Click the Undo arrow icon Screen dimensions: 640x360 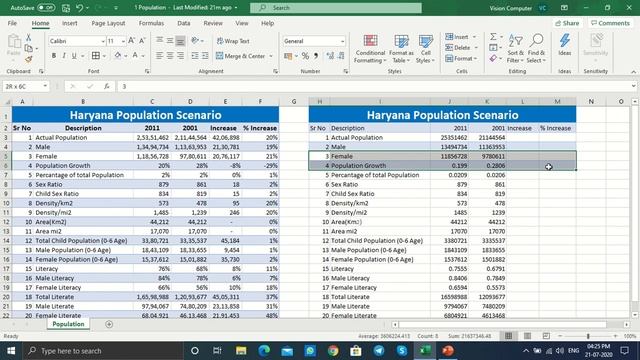point(80,8)
